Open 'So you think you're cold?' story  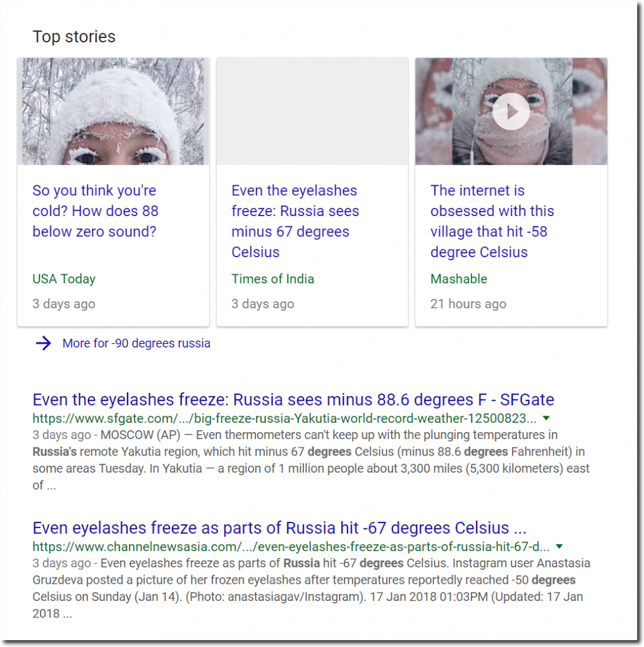(x=95, y=211)
